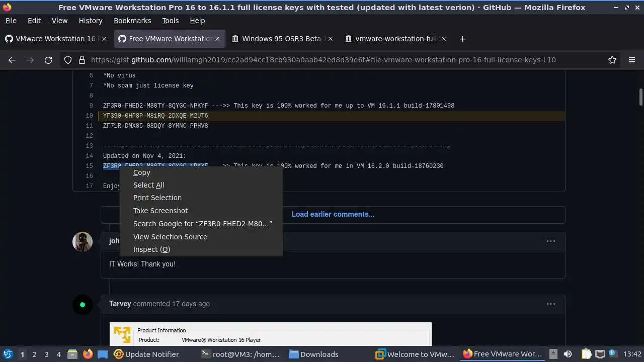Close the 'Free VMware Workstation' tab
Viewport: 644px width, 362px height.
click(x=217, y=39)
